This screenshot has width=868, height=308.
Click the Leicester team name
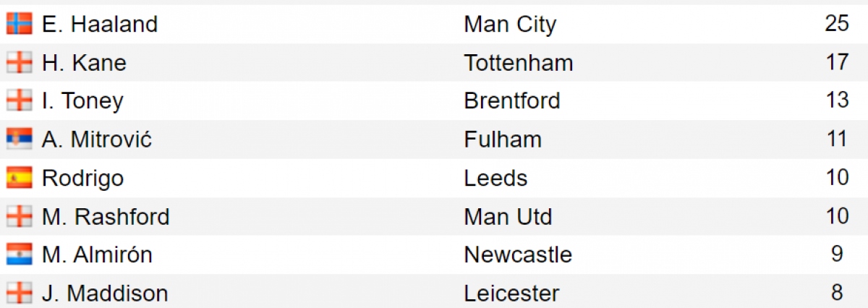[x=511, y=294]
